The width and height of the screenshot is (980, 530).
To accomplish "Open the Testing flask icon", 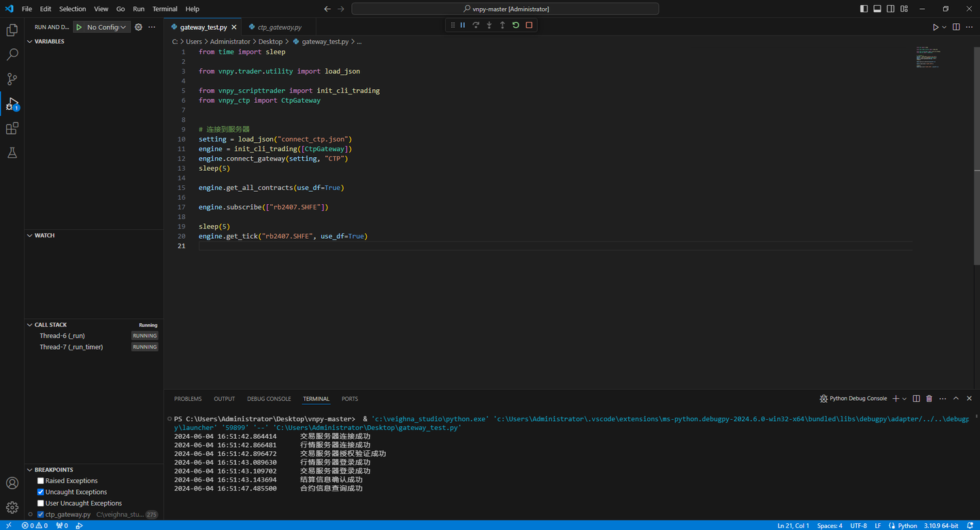I will [x=12, y=153].
